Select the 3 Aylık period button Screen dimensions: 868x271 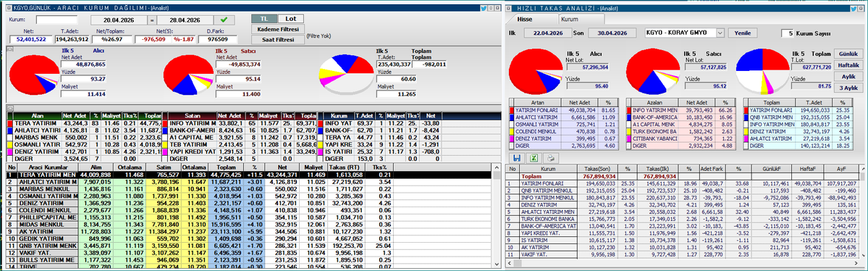[x=848, y=88]
